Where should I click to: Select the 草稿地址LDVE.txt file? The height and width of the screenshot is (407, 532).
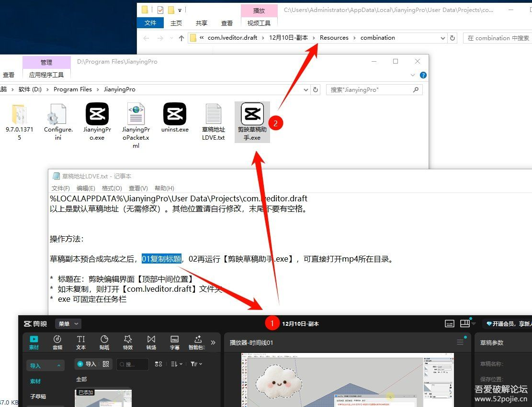pos(214,122)
